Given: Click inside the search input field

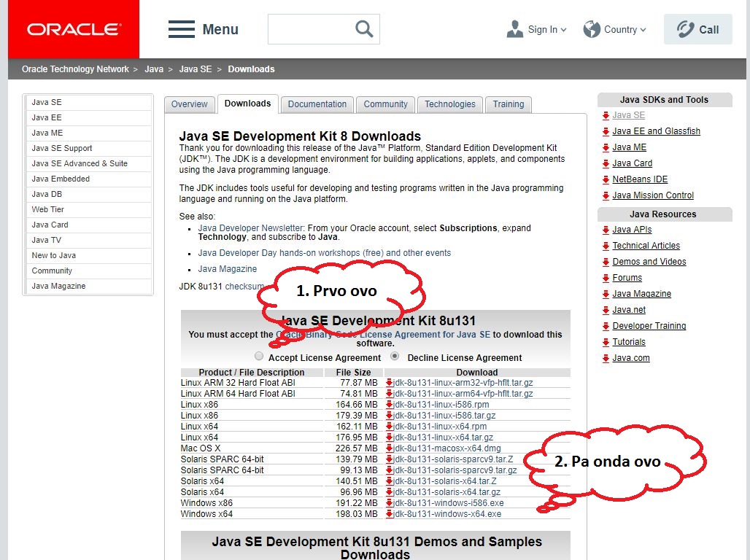Looking at the screenshot, I should click(x=314, y=28).
